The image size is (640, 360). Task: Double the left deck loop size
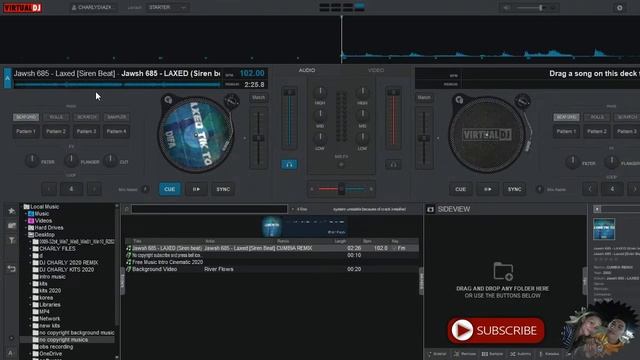[x=94, y=189]
